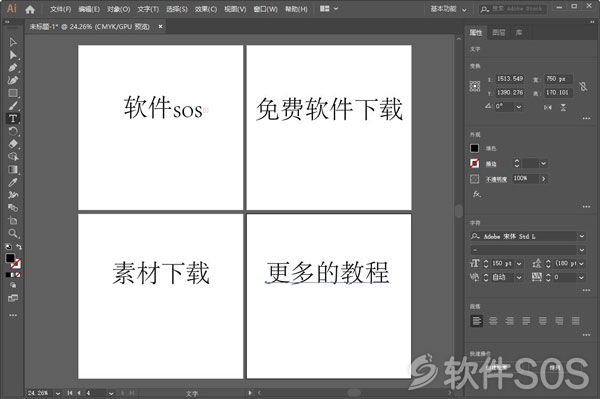Image resolution: width=600 pixels, height=399 pixels.
Task: Open the zoom level dropdown
Action: pos(58,393)
